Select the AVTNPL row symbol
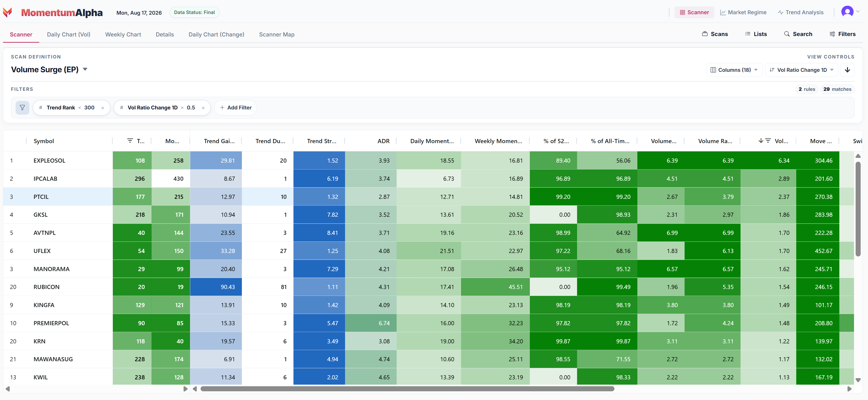Screen dimensions: 868x400 click(44, 233)
